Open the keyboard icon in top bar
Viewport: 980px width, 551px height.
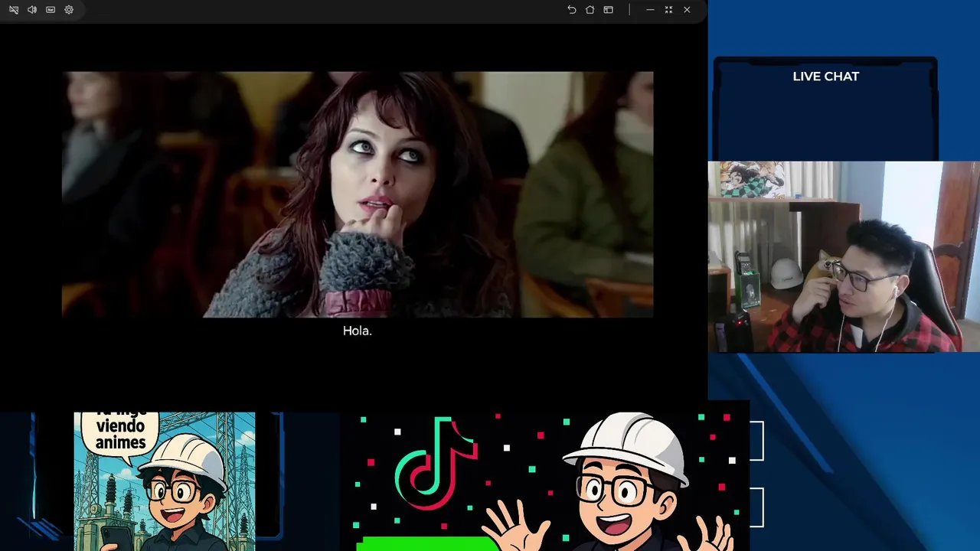pyautogui.click(x=51, y=10)
